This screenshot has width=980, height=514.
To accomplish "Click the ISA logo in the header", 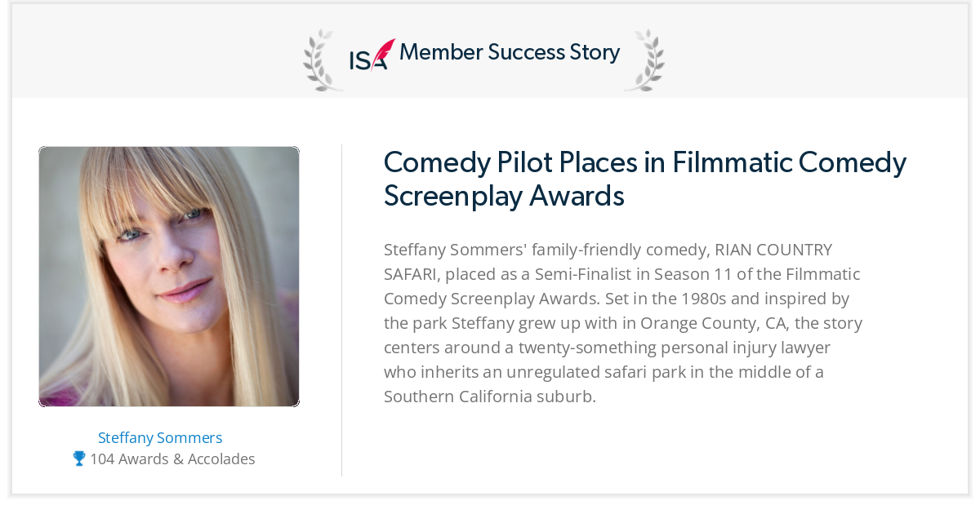I will coord(372,55).
